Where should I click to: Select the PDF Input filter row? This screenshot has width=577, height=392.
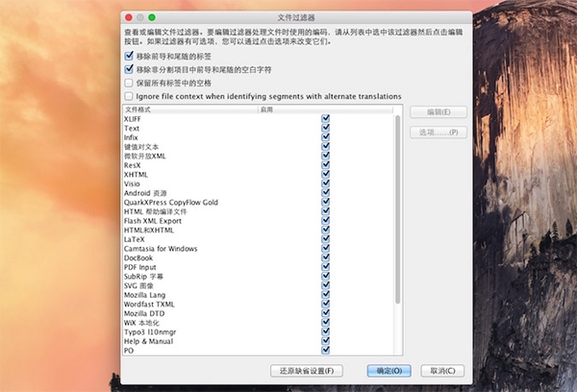(x=259, y=266)
